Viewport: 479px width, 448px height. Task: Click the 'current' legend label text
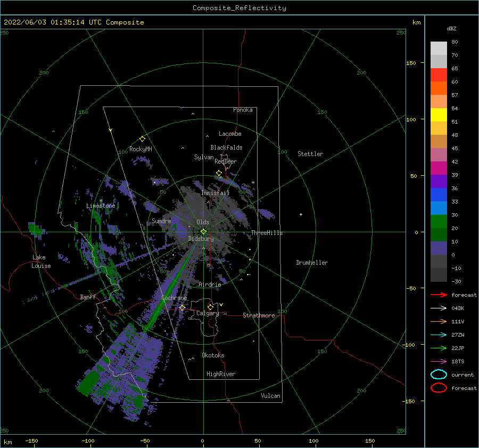pyautogui.click(x=463, y=374)
